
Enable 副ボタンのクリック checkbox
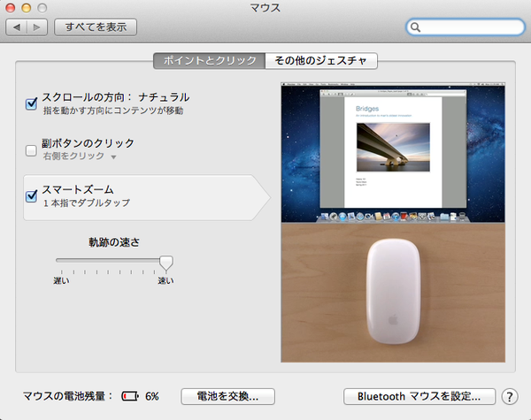(x=31, y=150)
